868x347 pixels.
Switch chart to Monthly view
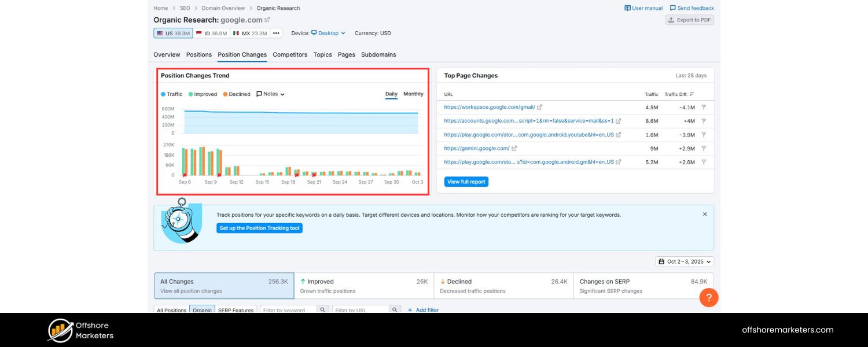[x=413, y=94]
